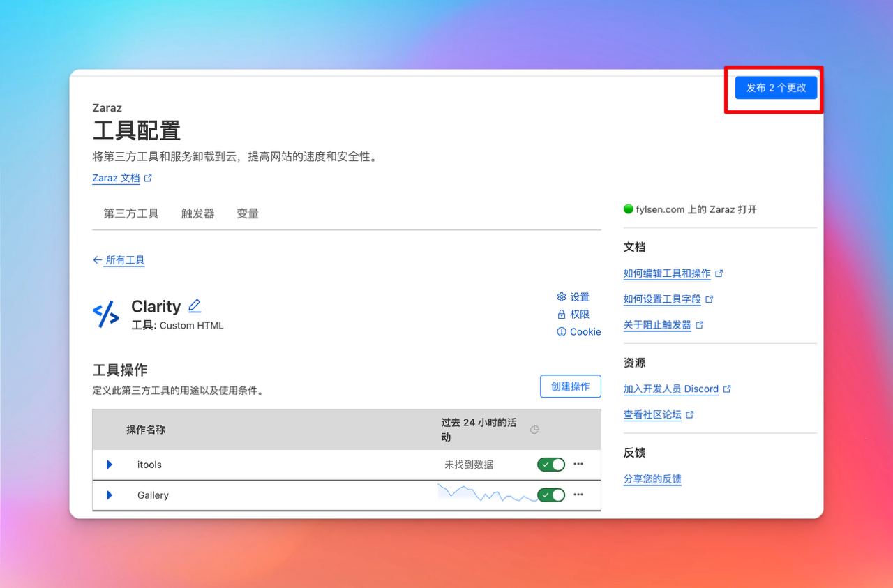Disable the Gallery action toggle

point(551,495)
